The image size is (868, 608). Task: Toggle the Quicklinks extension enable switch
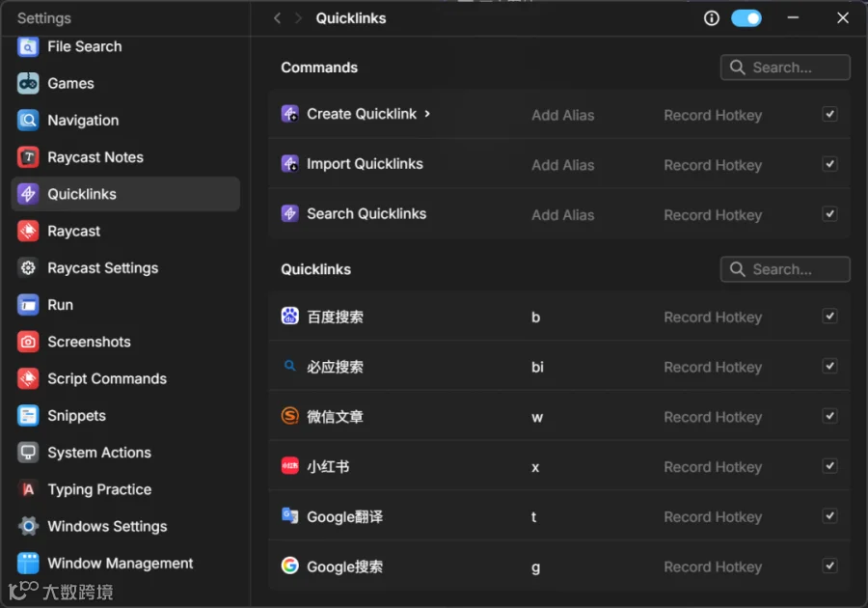[x=746, y=18]
